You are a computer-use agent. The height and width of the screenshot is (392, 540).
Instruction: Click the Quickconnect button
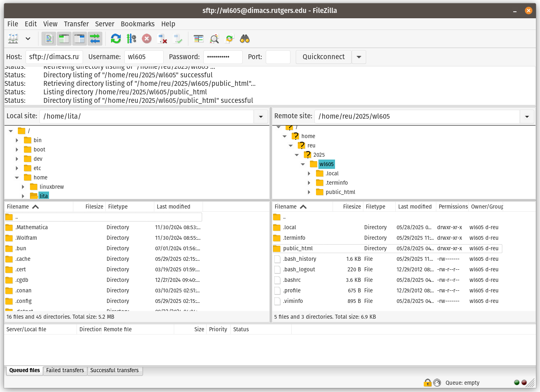pos(324,57)
